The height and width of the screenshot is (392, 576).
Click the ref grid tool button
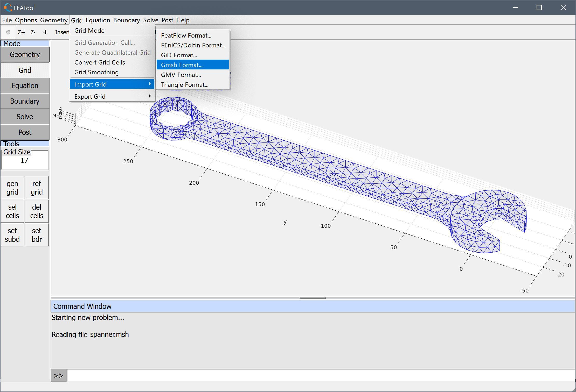[37, 188]
